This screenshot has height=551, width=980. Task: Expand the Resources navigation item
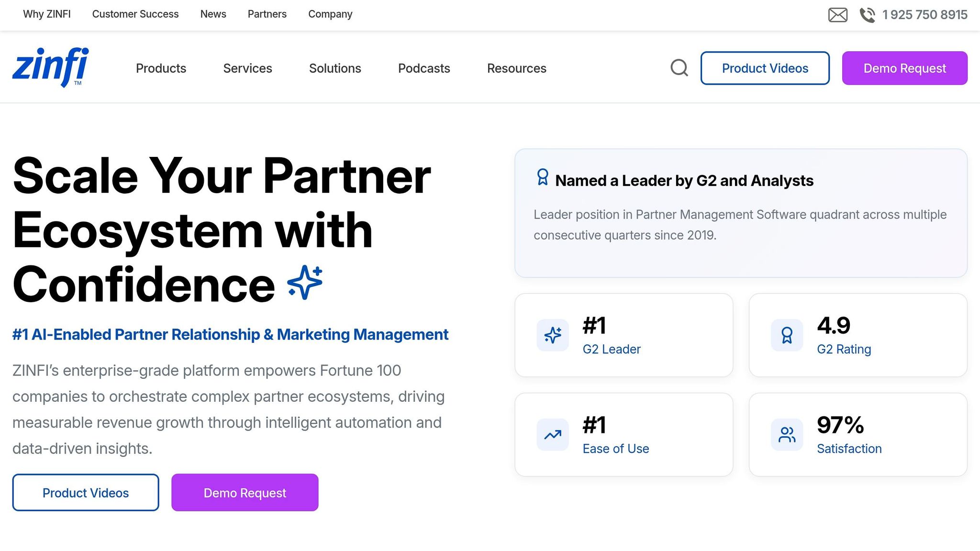point(516,68)
